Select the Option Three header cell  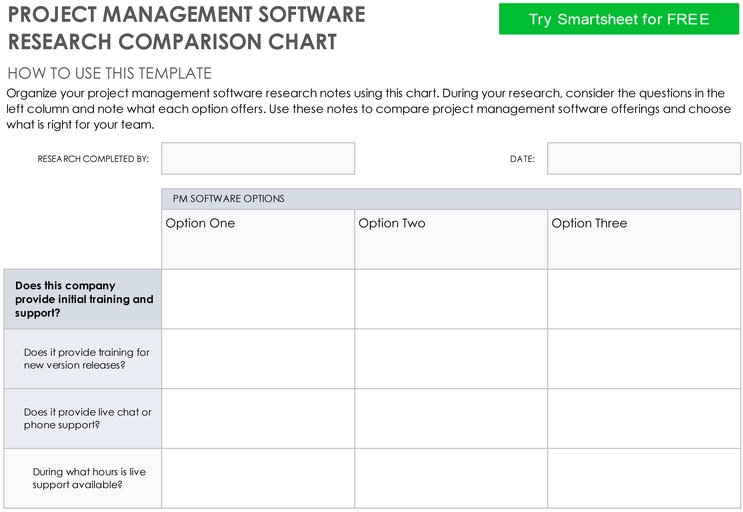(644, 239)
